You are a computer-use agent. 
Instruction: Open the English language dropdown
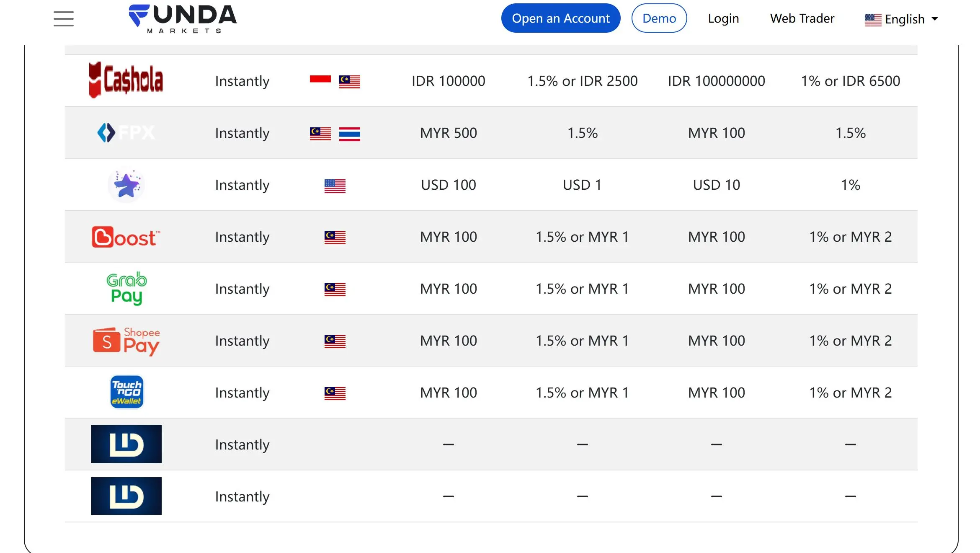pyautogui.click(x=901, y=19)
